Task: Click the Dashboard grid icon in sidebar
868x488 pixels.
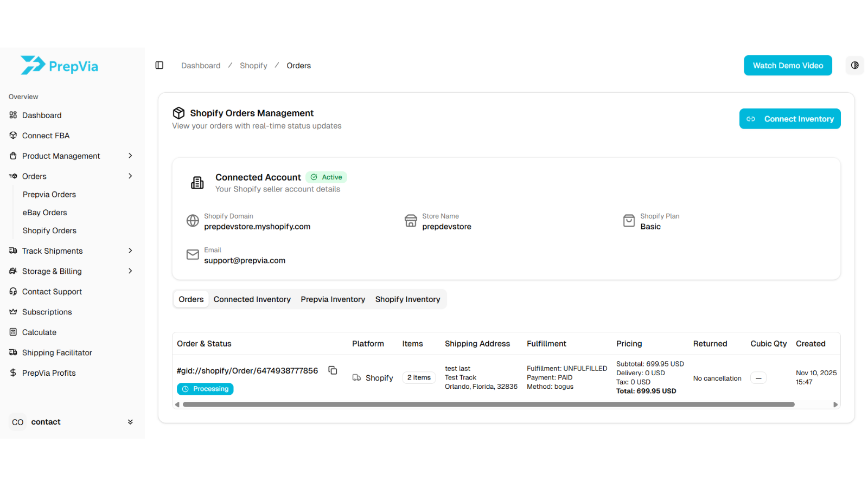Action: click(x=13, y=115)
